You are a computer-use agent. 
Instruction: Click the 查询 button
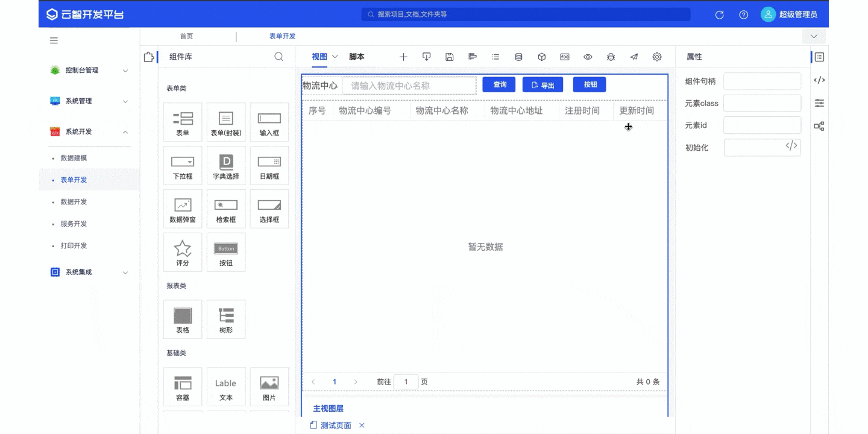pos(499,84)
